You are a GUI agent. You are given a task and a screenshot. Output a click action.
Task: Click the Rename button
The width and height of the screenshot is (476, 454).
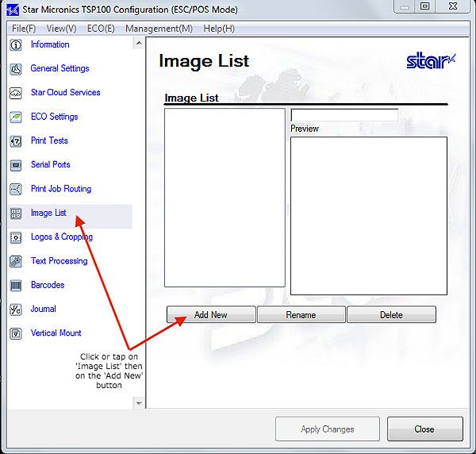(301, 314)
